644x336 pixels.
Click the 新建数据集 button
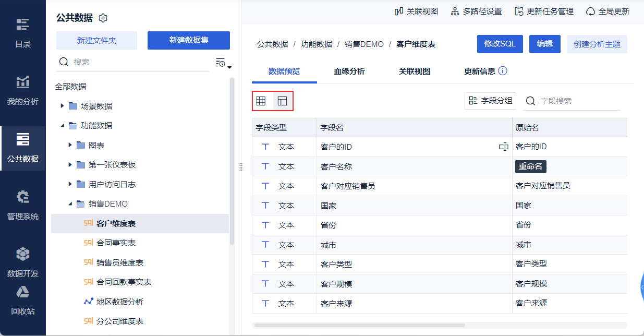[x=189, y=40]
